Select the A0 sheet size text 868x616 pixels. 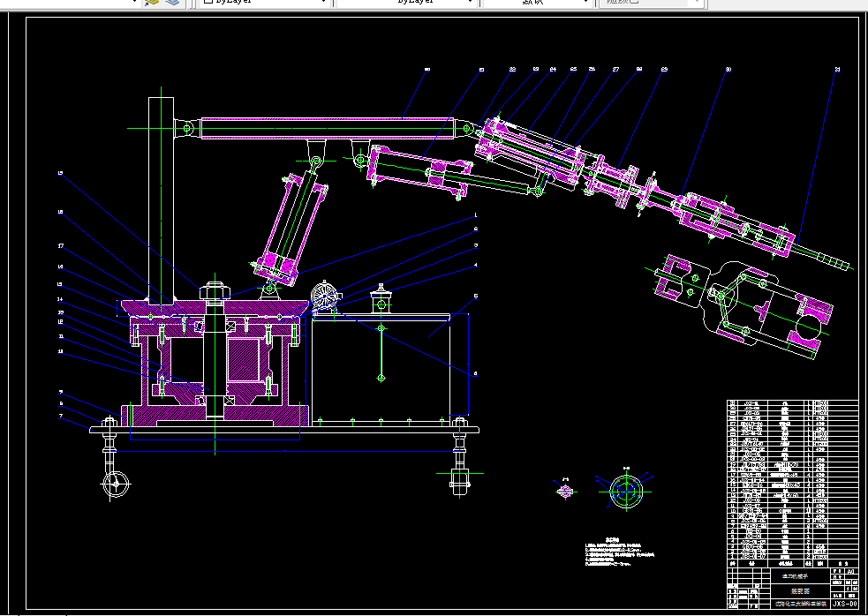[851, 572]
